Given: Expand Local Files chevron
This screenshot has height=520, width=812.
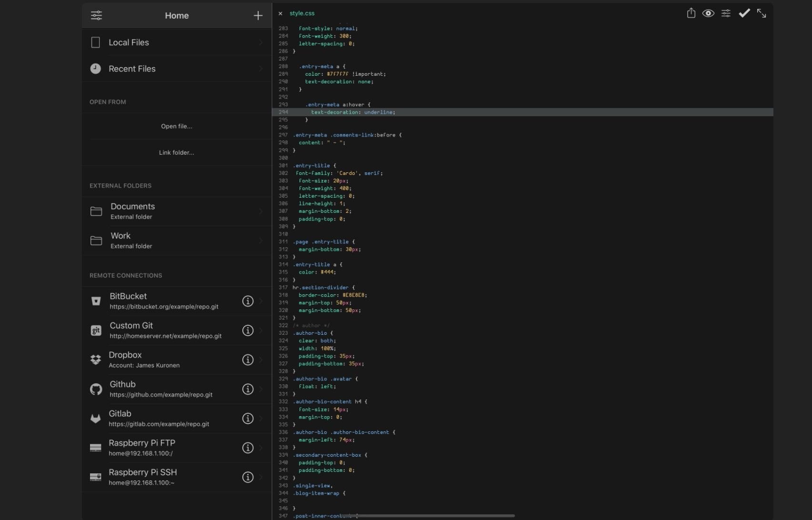Looking at the screenshot, I should tap(261, 42).
